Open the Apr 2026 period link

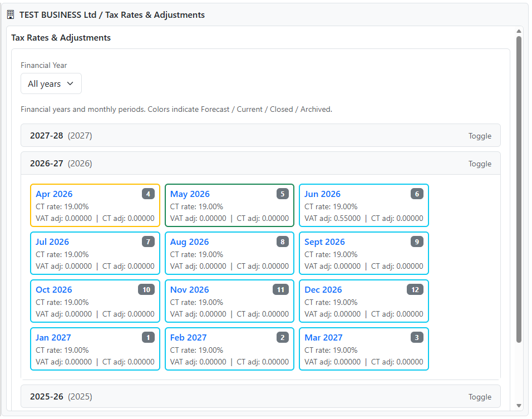click(54, 194)
